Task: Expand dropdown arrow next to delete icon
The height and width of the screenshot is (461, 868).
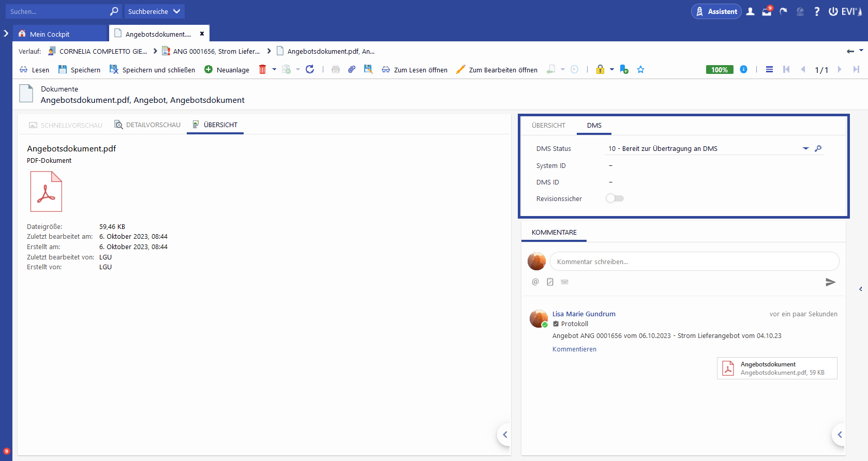Action: [x=274, y=69]
